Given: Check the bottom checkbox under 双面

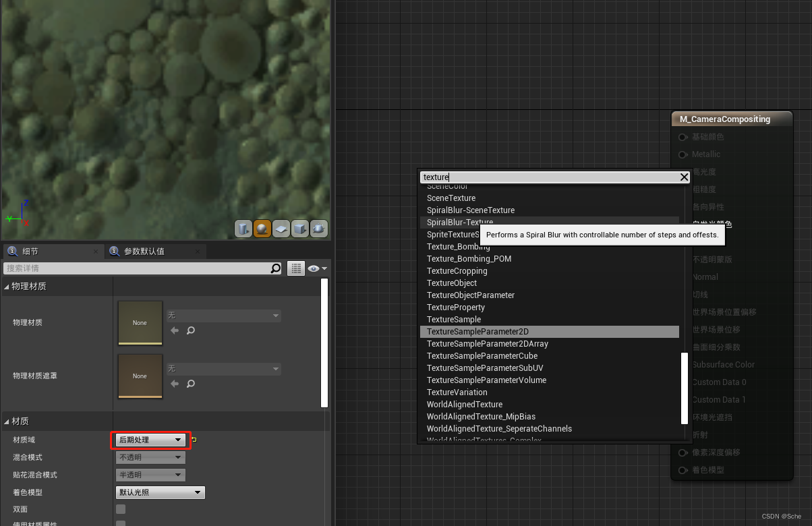Looking at the screenshot, I should (120, 523).
